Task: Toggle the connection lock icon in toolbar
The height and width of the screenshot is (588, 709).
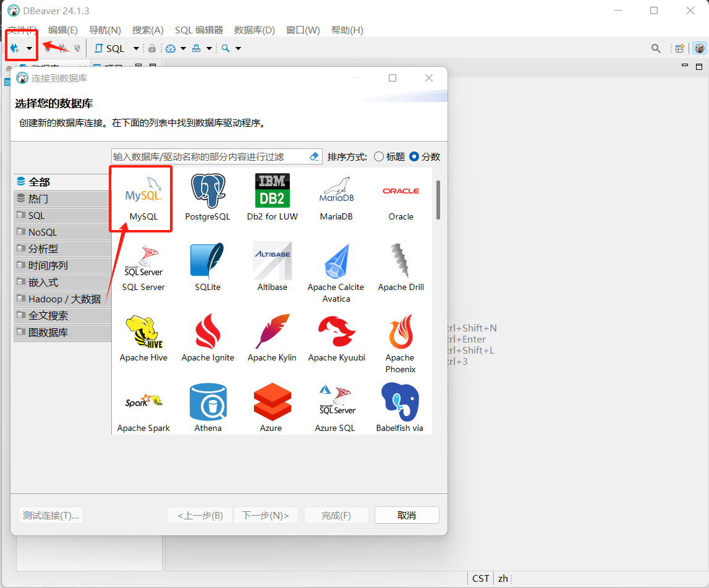Action: pos(152,48)
